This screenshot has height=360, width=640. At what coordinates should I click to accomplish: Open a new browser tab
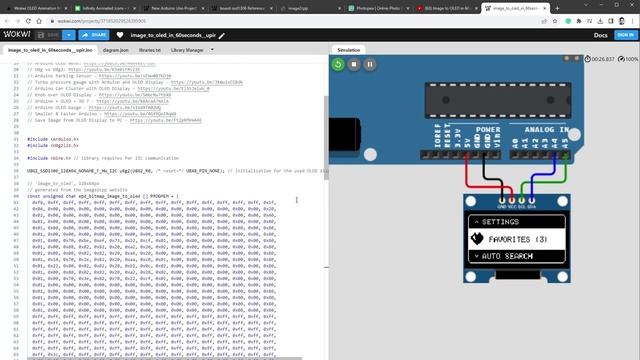[x=557, y=8]
